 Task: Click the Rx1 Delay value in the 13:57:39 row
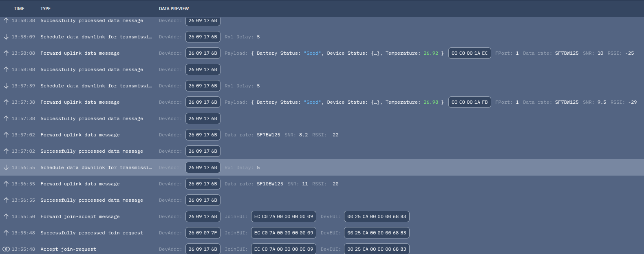258,86
